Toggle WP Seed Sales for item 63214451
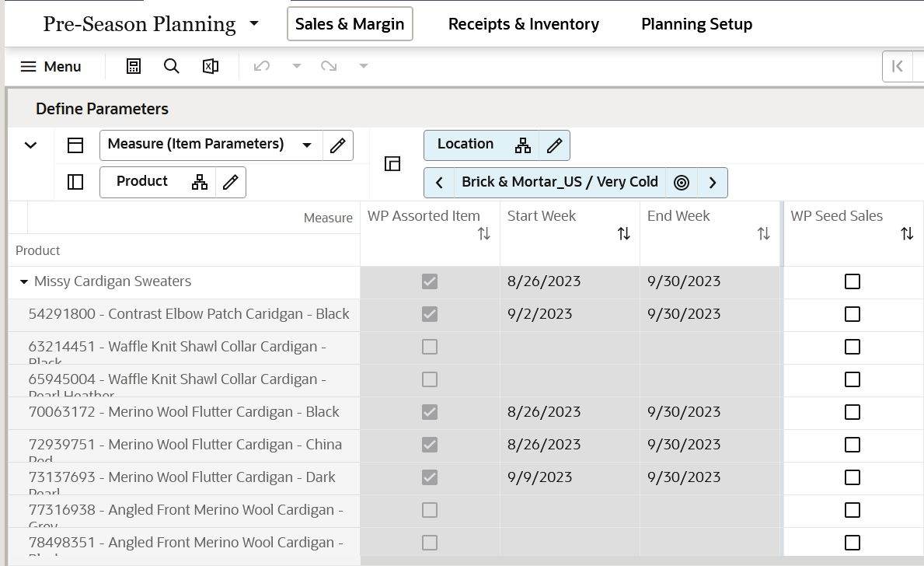The height and width of the screenshot is (566, 924). click(x=852, y=347)
